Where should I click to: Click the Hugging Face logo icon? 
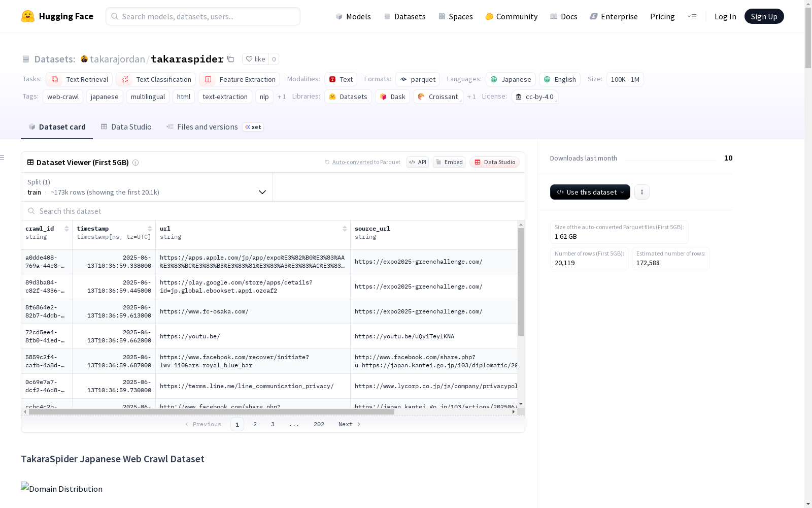click(x=28, y=16)
